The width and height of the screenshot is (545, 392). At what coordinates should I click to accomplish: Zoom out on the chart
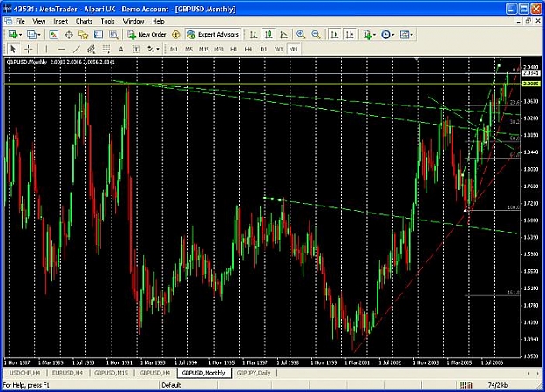click(x=316, y=35)
